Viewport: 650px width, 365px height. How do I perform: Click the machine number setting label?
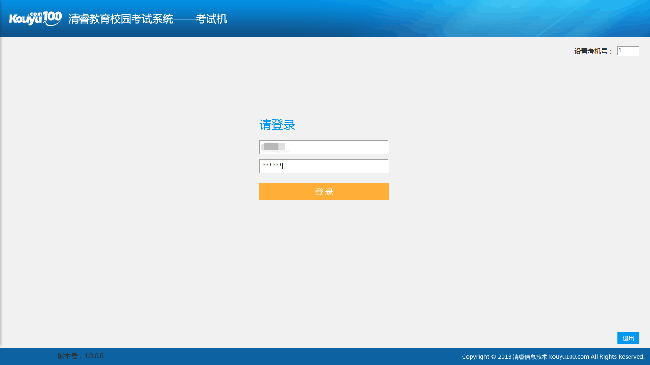tap(592, 51)
